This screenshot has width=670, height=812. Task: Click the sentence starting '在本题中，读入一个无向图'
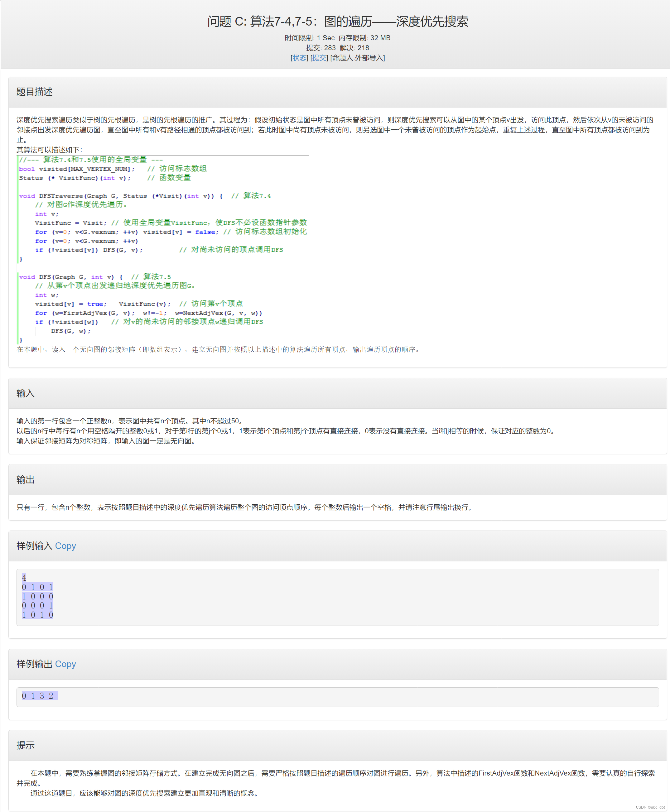pos(219,349)
